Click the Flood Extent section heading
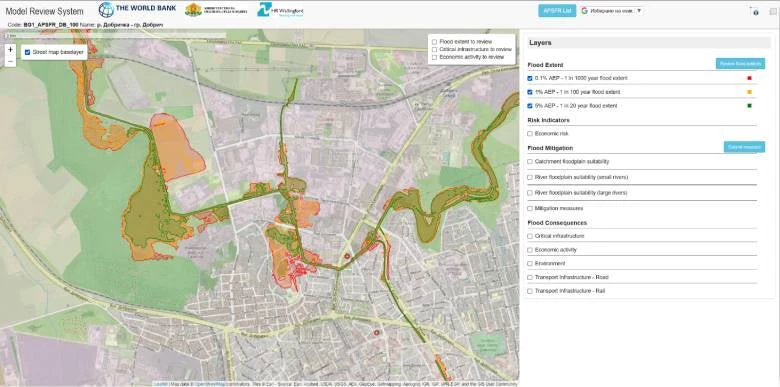 (545, 65)
